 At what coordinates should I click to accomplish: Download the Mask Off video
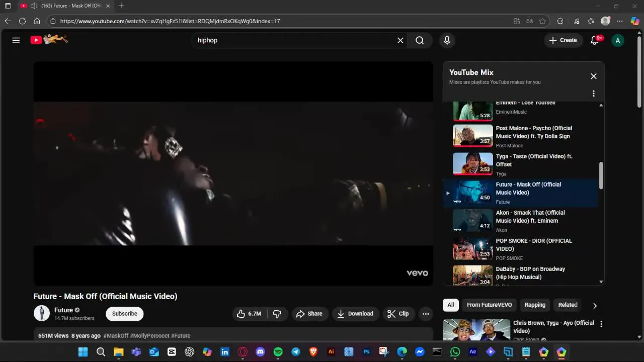point(355,314)
